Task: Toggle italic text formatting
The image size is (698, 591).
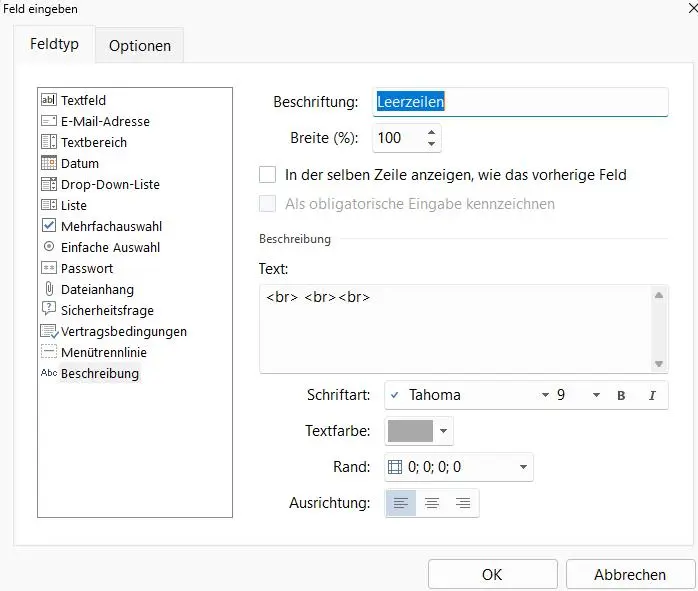Action: pyautogui.click(x=652, y=395)
